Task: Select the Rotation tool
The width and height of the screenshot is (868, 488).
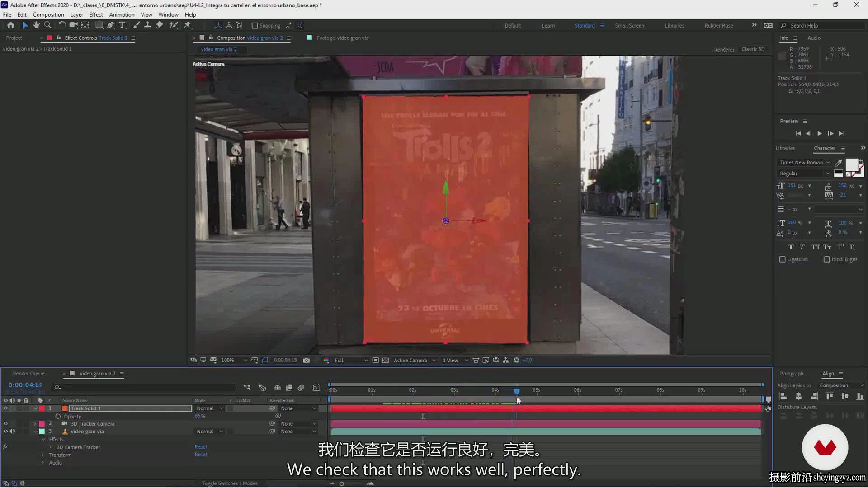Action: tap(62, 25)
